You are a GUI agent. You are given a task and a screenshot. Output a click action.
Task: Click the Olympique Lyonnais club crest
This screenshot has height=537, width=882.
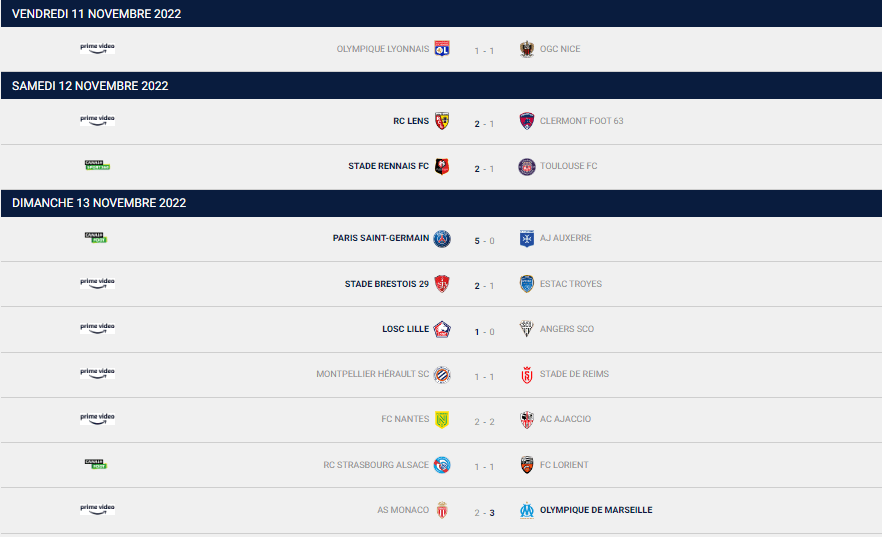[442, 49]
